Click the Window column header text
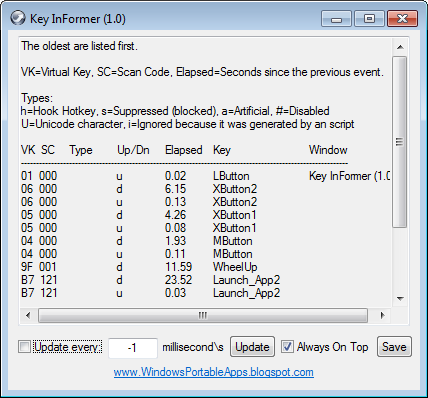Viewport: 428px width, 398px height. click(328, 150)
